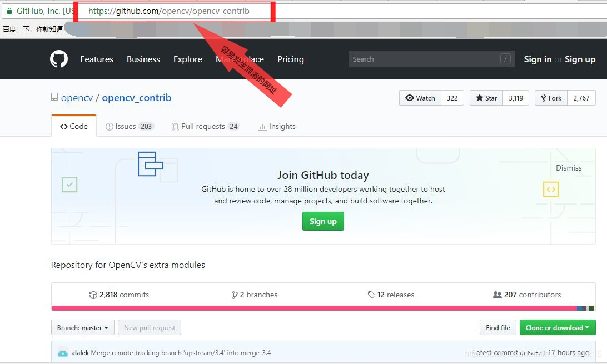This screenshot has width=607, height=364.
Task: Click the Fork button
Action: (551, 98)
